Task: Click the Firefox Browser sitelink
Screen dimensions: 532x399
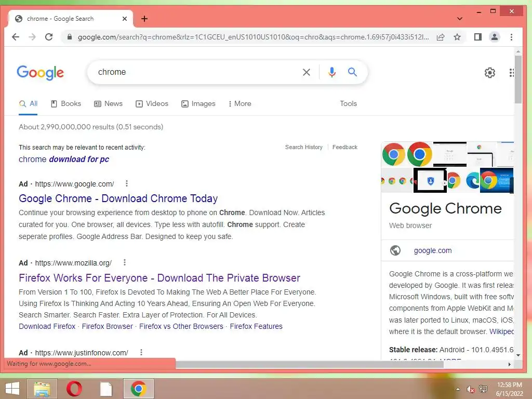Action: coord(107,326)
